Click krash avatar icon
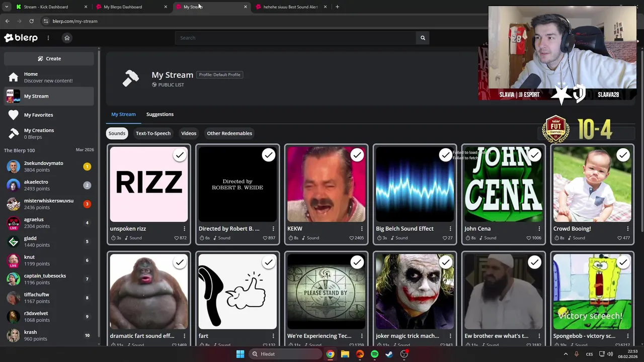 click(13, 335)
